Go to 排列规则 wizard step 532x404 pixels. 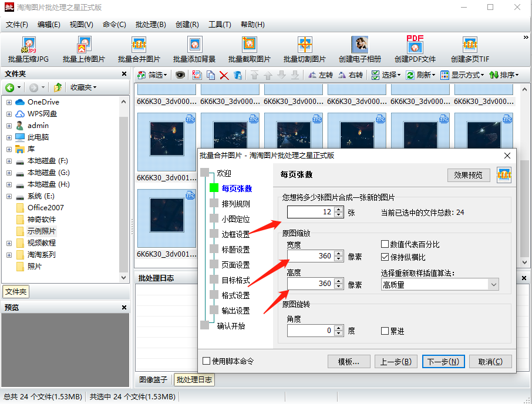coord(235,204)
